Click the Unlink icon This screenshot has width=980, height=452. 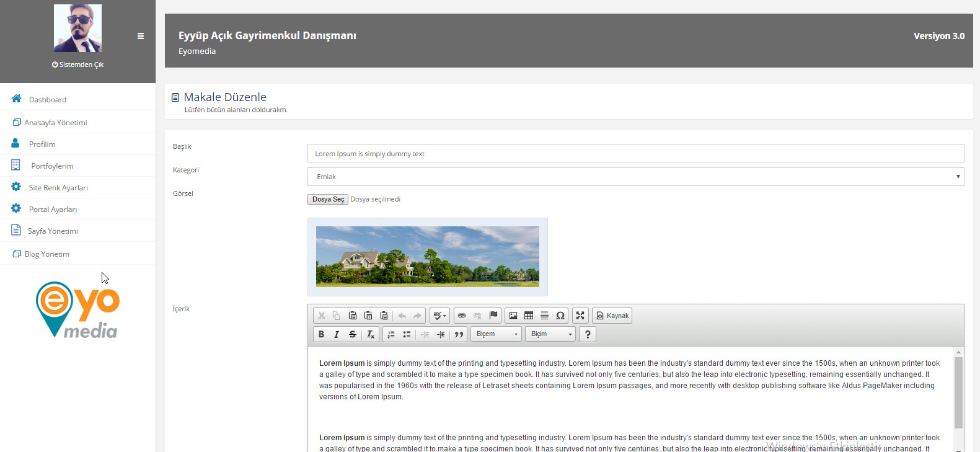477,316
